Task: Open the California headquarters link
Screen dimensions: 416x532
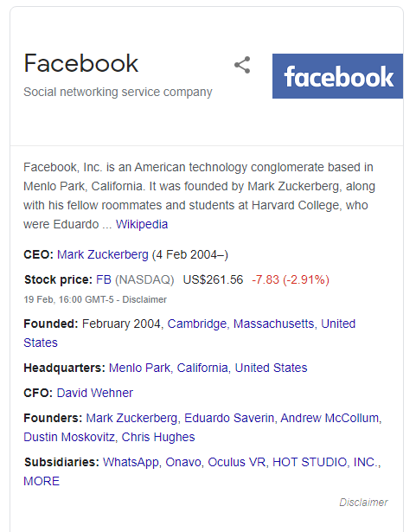Action: click(x=202, y=368)
